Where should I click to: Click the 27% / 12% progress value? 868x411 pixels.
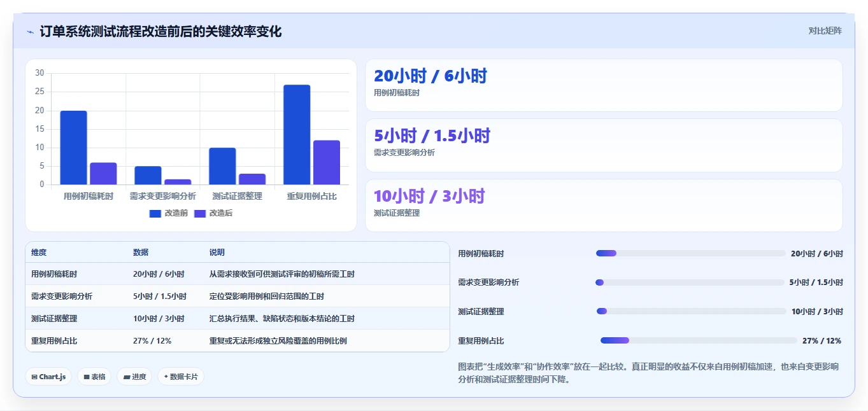[822, 341]
